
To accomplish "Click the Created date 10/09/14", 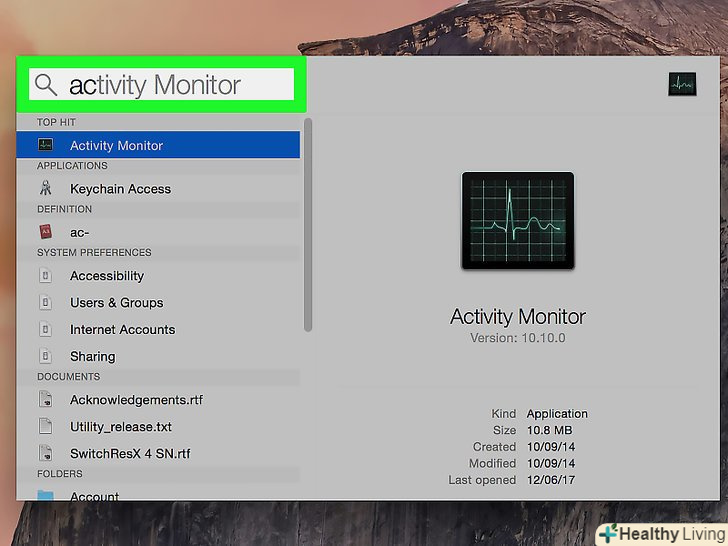I will (551, 447).
